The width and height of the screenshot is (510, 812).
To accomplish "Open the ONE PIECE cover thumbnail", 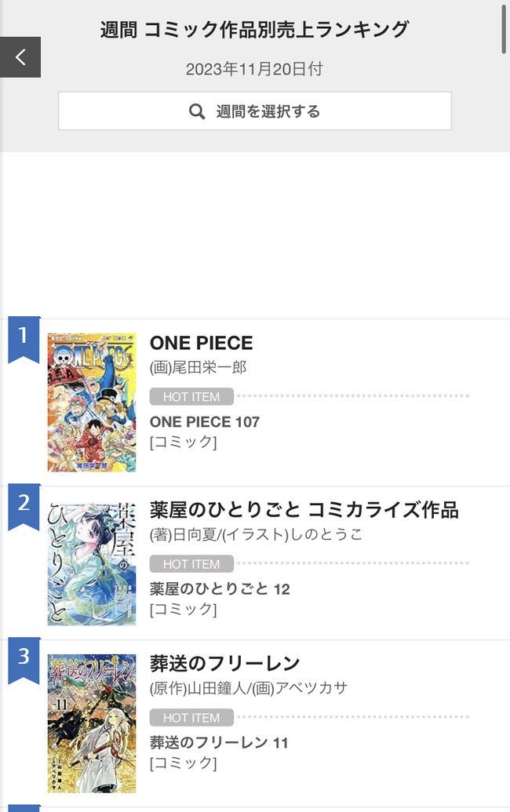I will coord(91,402).
